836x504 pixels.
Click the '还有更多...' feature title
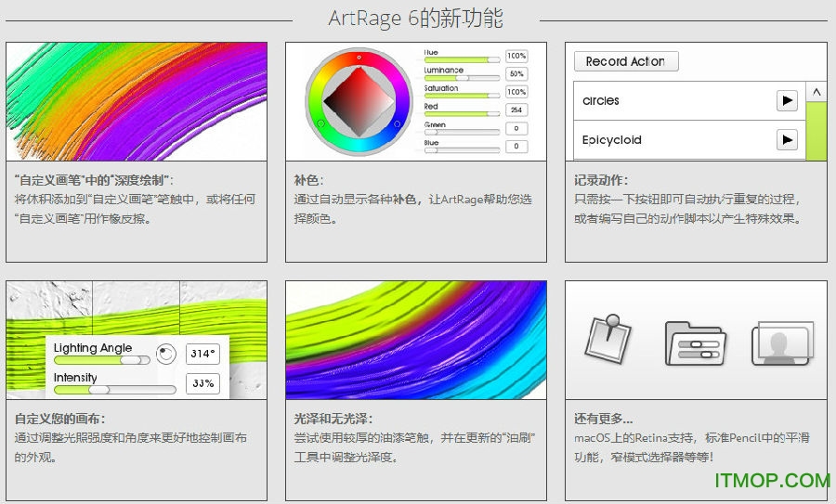click(x=604, y=419)
